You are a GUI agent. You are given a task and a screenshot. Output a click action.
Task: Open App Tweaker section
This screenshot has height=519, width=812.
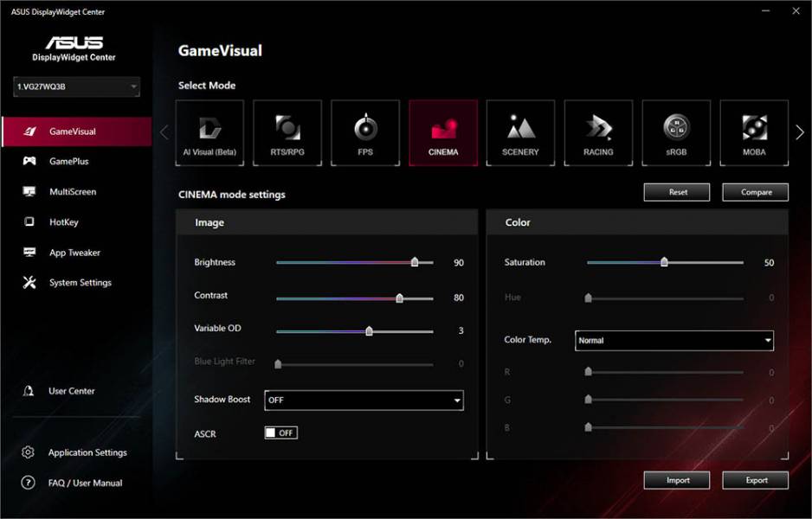pos(77,253)
